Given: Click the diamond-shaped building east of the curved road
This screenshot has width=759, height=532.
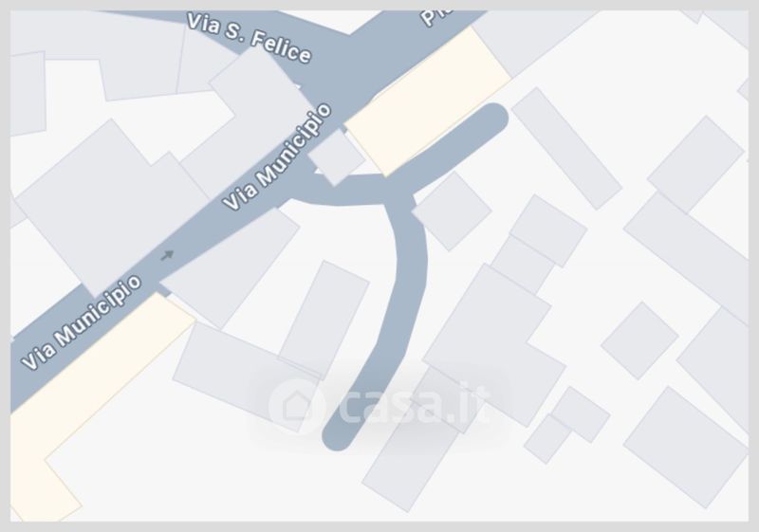Looking at the screenshot, I should coord(452,211).
